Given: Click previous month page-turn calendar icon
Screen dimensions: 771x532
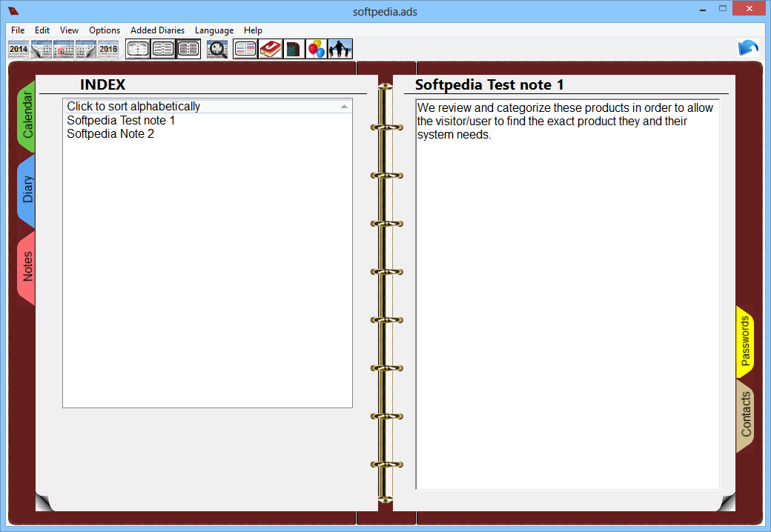Looking at the screenshot, I should click(x=42, y=49).
